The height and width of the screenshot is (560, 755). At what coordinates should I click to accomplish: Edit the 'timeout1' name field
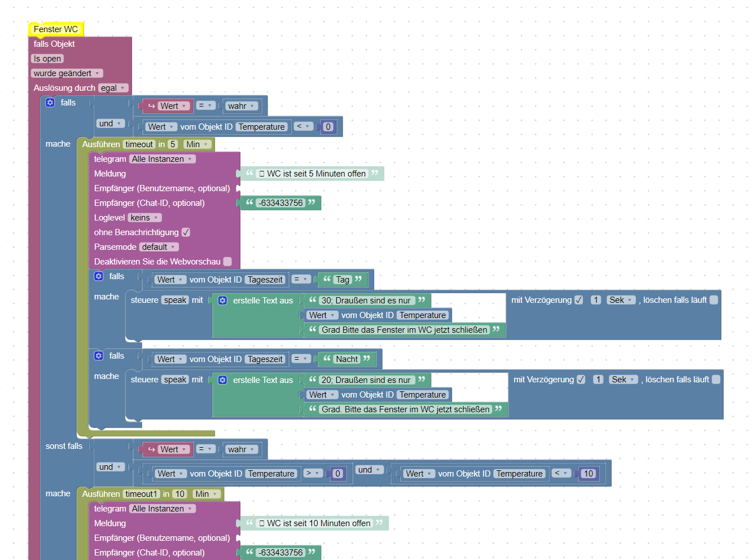[x=142, y=494]
